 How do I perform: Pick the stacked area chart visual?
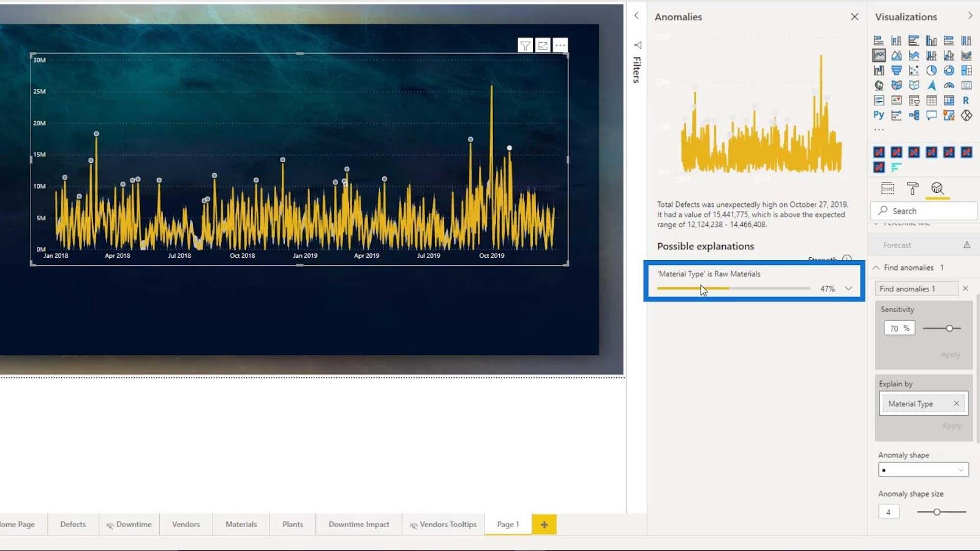tap(914, 55)
